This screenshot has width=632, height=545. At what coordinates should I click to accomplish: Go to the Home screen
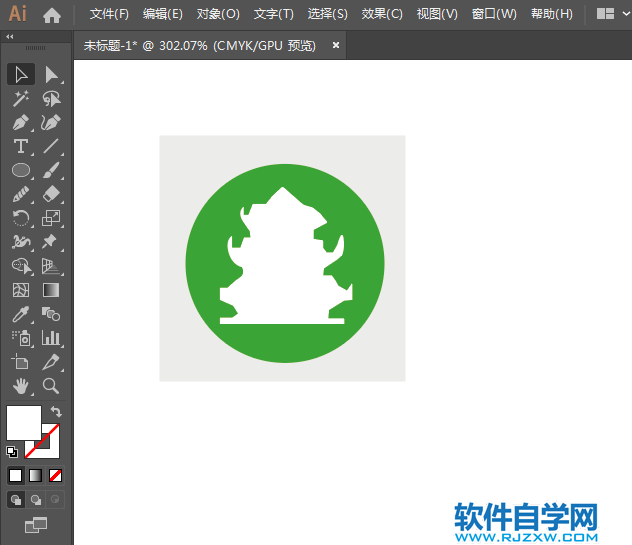(x=52, y=14)
